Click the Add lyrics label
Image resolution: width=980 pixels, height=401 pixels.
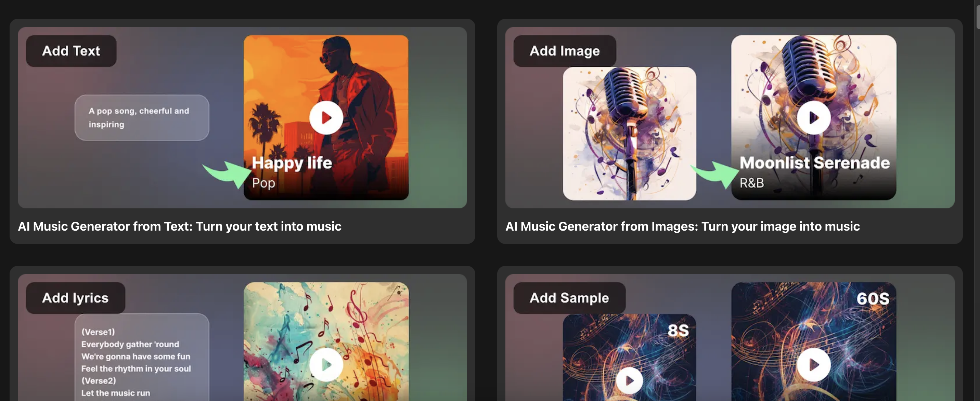75,298
